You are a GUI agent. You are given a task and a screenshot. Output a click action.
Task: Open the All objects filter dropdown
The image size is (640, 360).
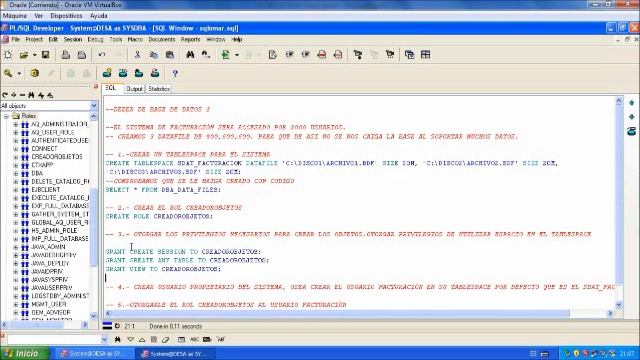pyautogui.click(x=94, y=106)
